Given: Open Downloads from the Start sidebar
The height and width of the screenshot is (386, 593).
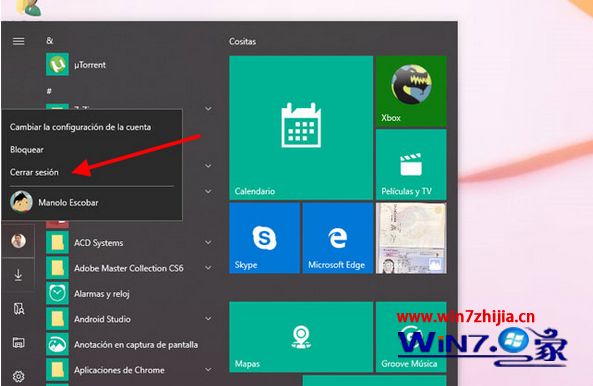Looking at the screenshot, I should pos(18,275).
